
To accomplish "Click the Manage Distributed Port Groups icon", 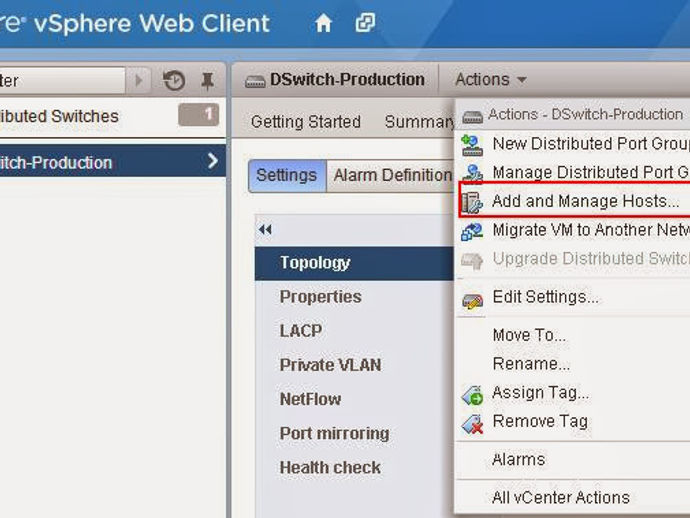I will pos(472,173).
